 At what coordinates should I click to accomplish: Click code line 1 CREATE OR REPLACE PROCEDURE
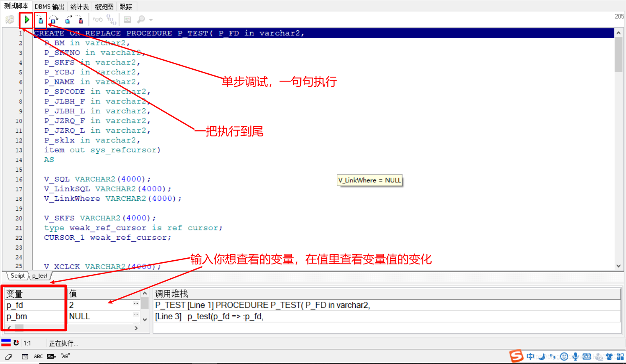click(x=324, y=33)
